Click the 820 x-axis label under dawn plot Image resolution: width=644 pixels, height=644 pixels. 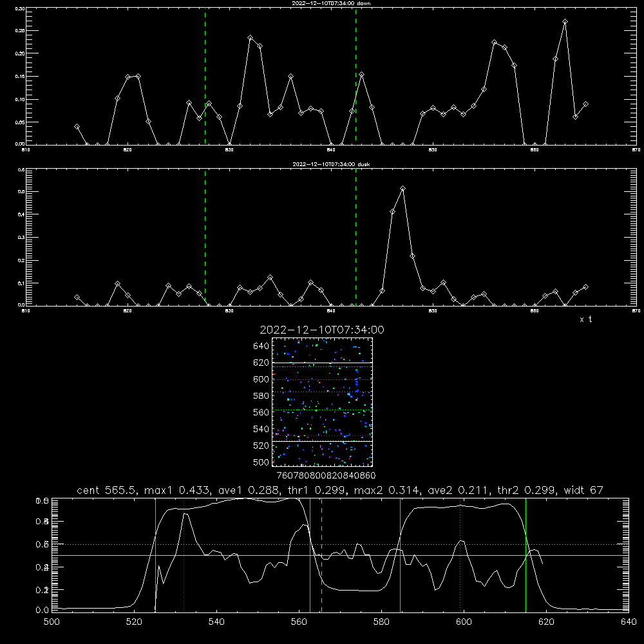tap(128, 150)
